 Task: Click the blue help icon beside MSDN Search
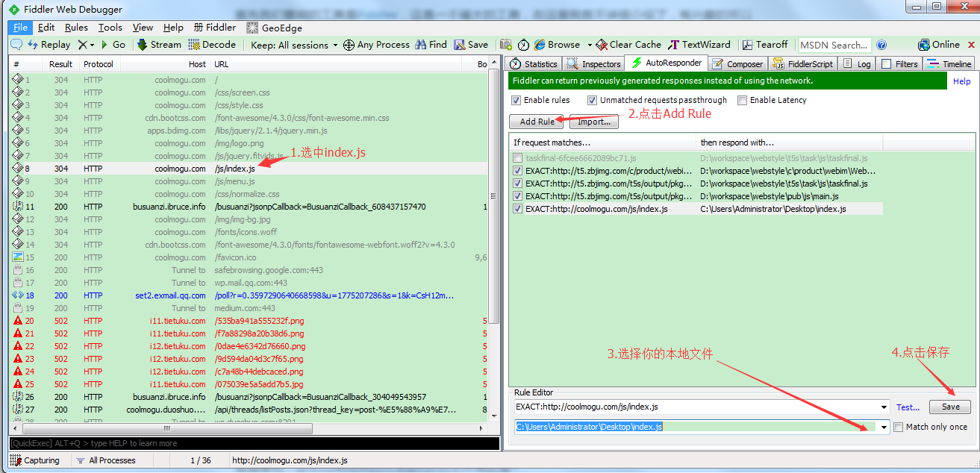pos(881,45)
